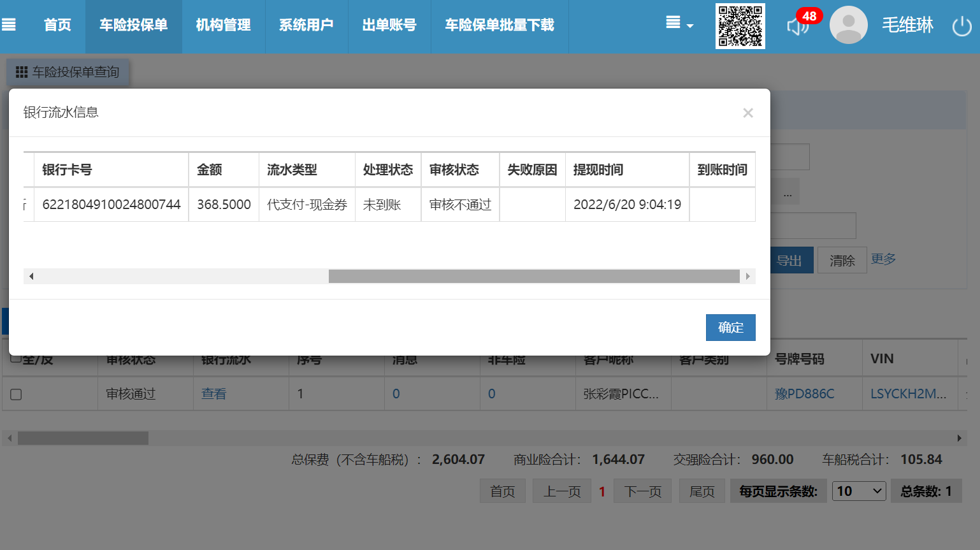Screen dimensions: 980x550
Task: Click the user avatar icon
Action: [x=848, y=25]
